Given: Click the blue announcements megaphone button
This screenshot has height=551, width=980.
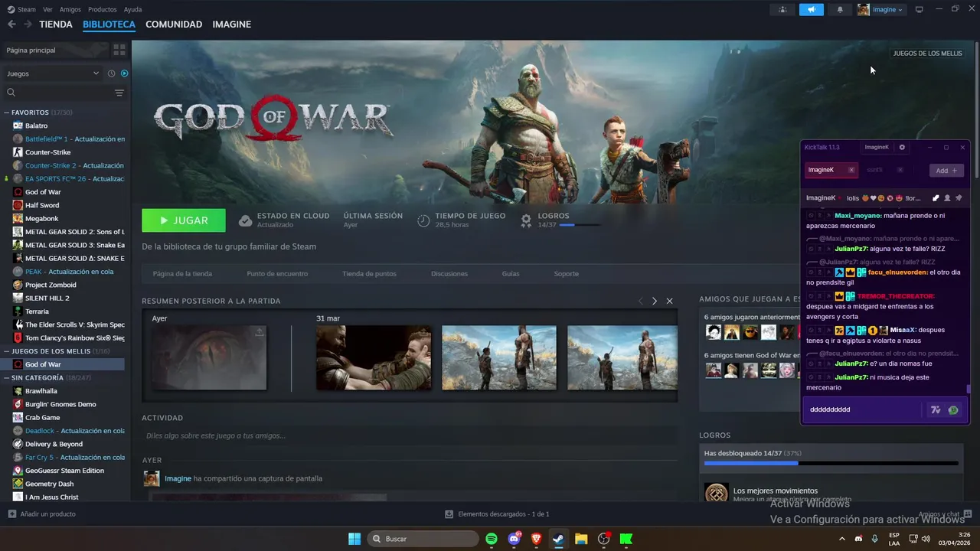Looking at the screenshot, I should tap(812, 9).
